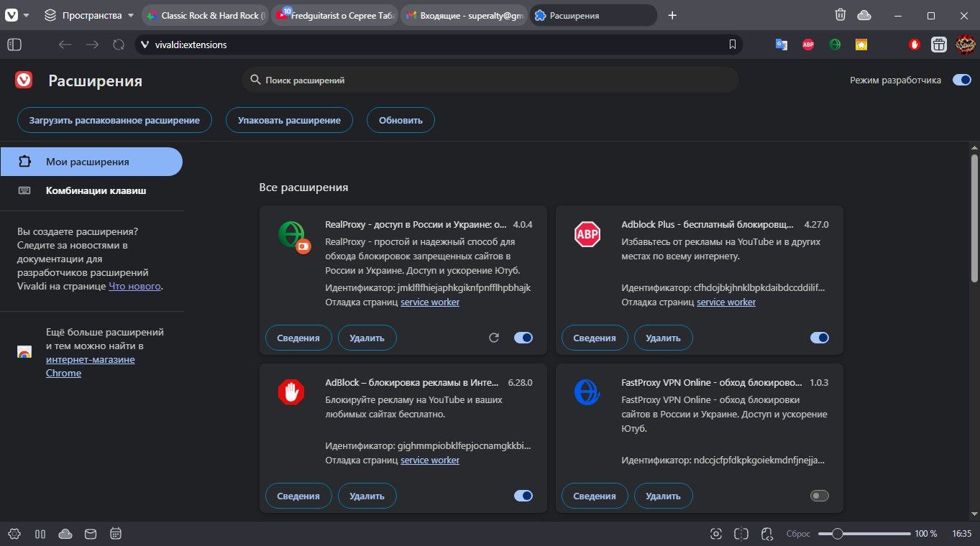Switch to the Classic Rock & Hard Rock tab
The height and width of the screenshot is (546, 980).
pos(205,15)
